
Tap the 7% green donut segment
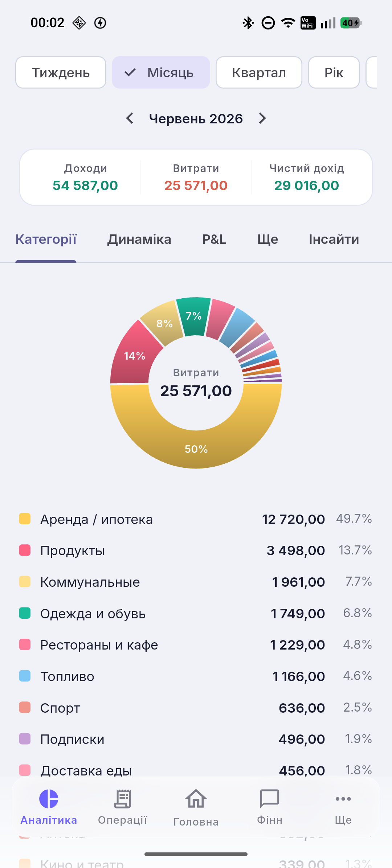[x=194, y=316]
